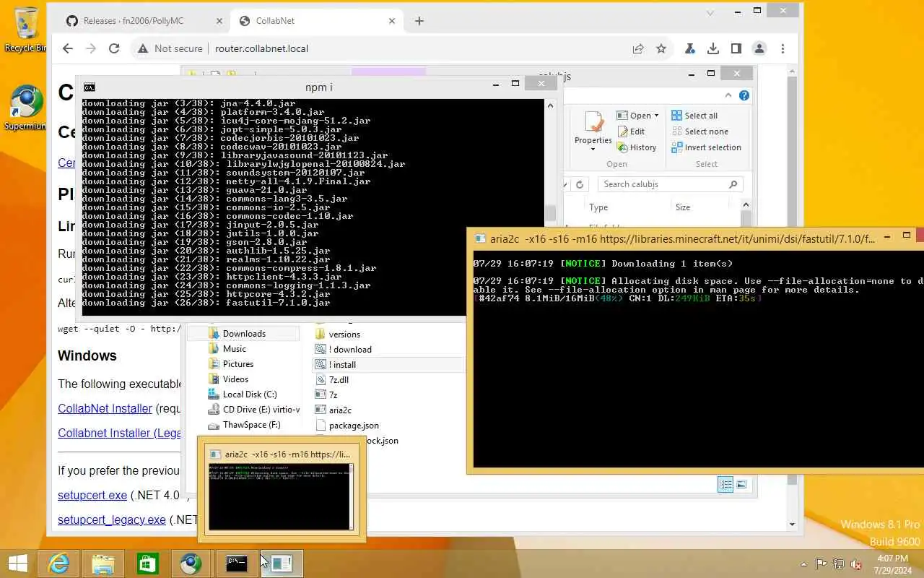
Task: Click the setupcert_legacy.exe link
Action: pos(112,519)
